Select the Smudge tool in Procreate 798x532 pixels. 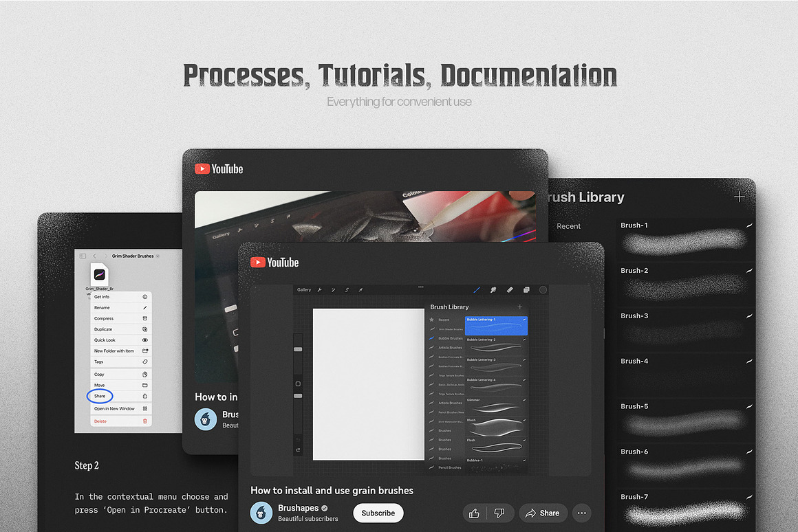click(493, 290)
